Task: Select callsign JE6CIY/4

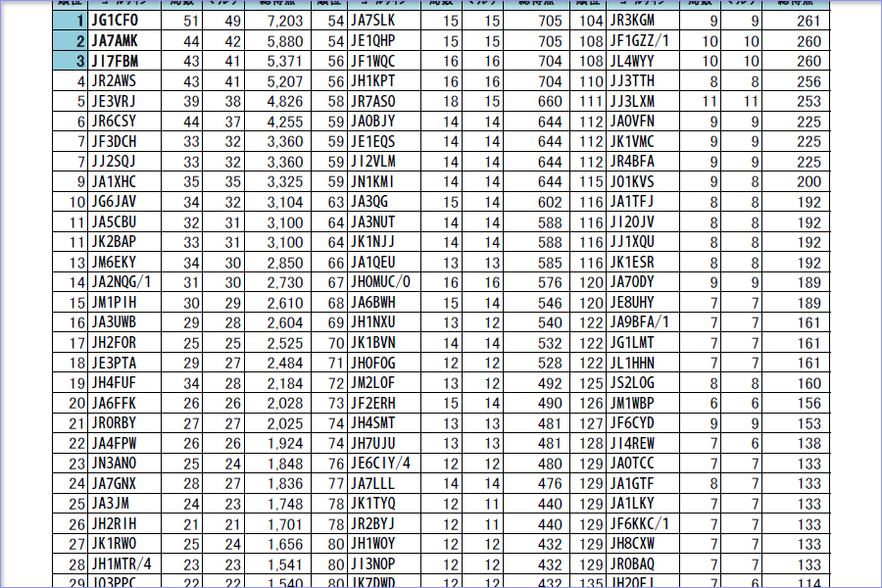Action: (381, 464)
